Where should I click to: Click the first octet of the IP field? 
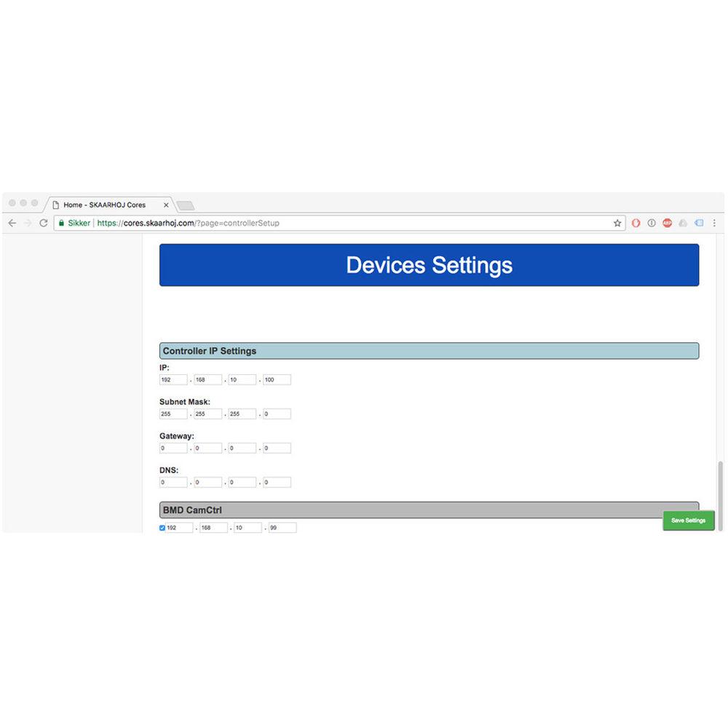[x=173, y=379]
